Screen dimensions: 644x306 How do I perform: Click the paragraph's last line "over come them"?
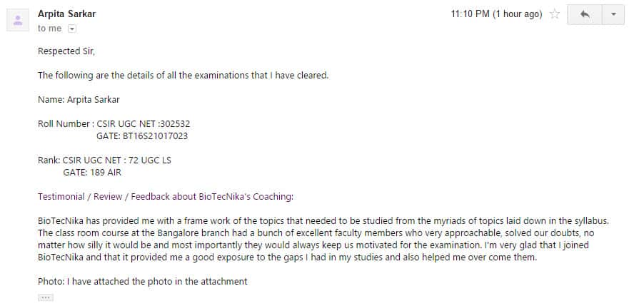pyautogui.click(x=288, y=258)
